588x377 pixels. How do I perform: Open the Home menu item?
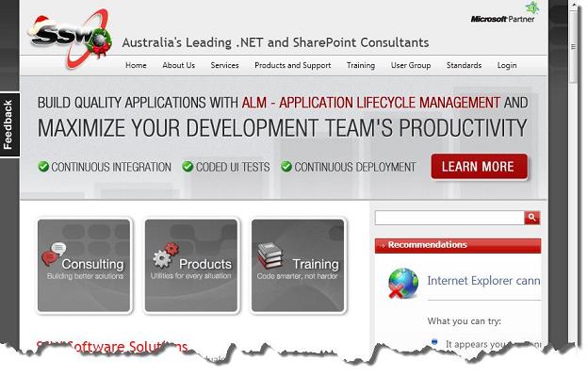[x=136, y=65]
